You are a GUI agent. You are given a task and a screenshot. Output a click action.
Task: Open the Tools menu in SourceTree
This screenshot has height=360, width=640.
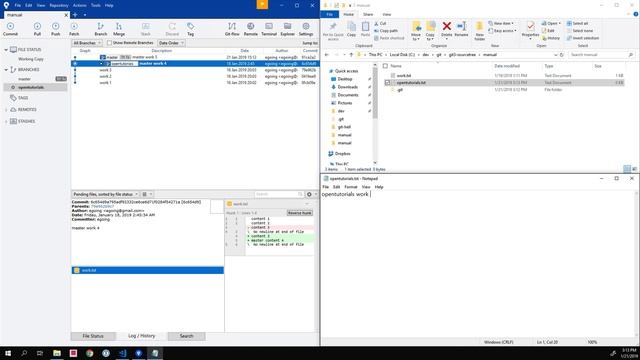pos(96,5)
